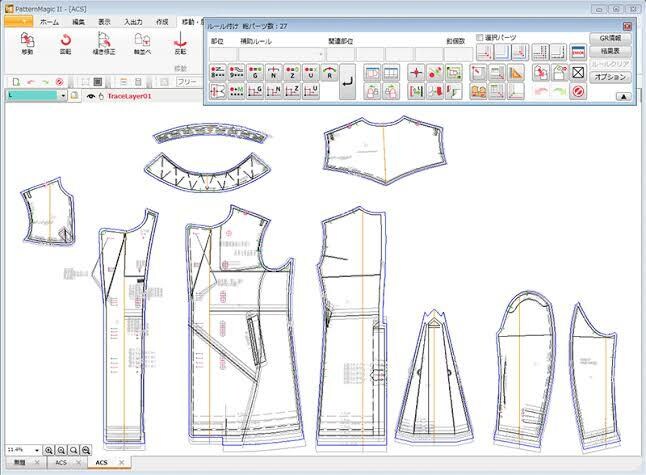Screen dimensions: 646x475
Task: Expand the zoom percentage dropdown
Action: pos(37,450)
